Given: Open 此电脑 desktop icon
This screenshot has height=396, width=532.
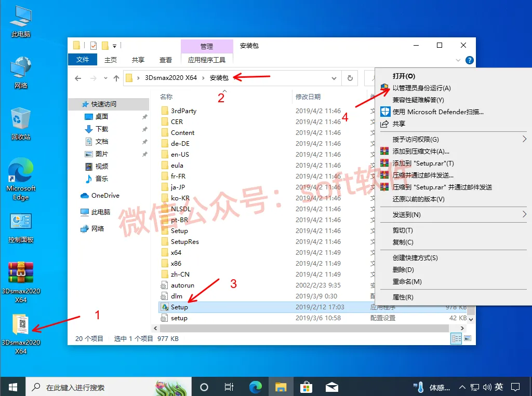Looking at the screenshot, I should [21, 21].
